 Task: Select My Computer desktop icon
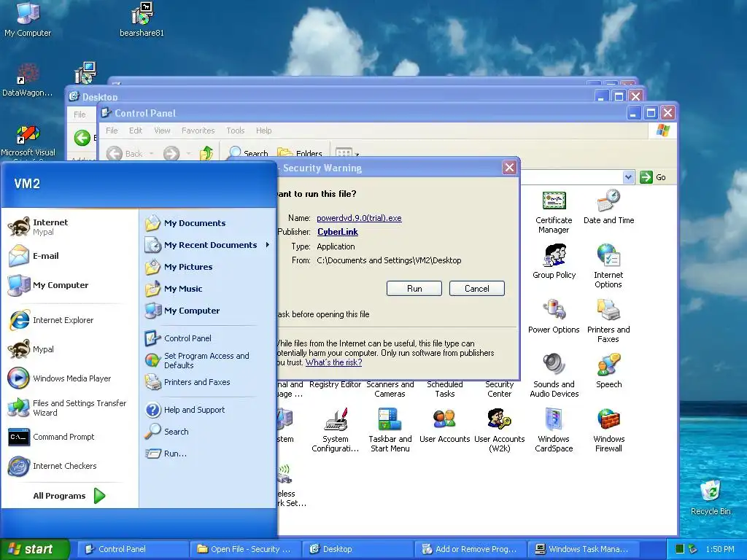(x=28, y=20)
